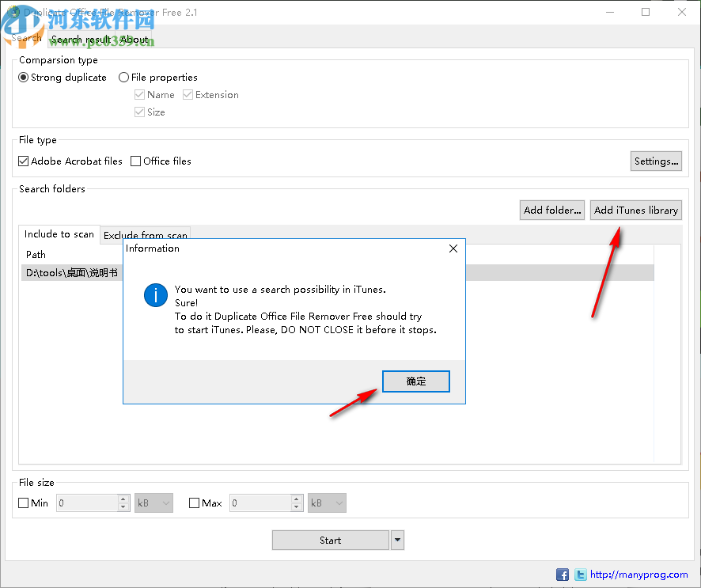Open the Settings dialog for file types

[x=656, y=161]
